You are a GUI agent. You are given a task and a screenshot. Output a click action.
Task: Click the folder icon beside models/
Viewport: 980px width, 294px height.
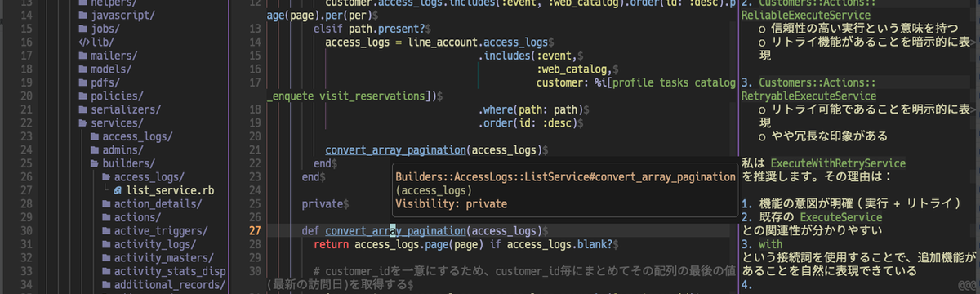coord(83,69)
